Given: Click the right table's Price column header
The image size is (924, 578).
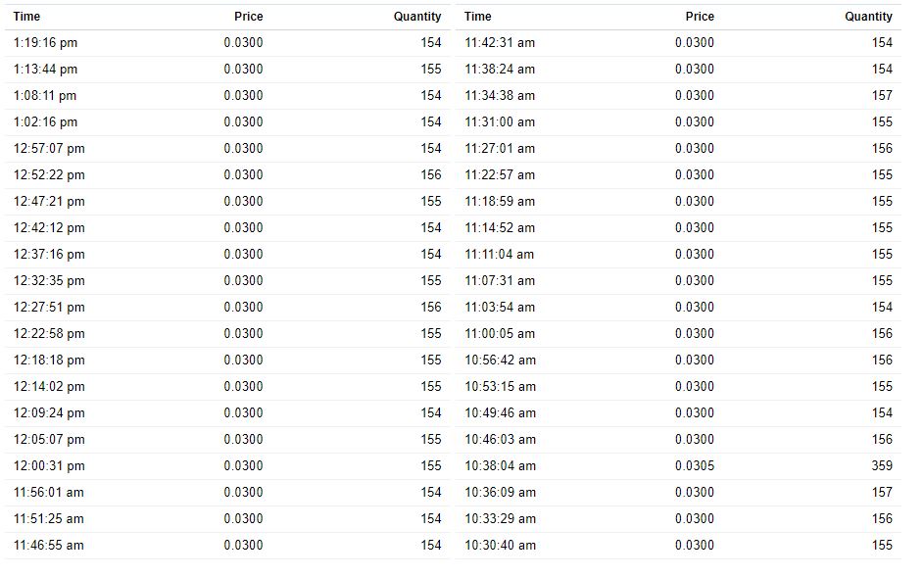Looking at the screenshot, I should tap(700, 17).
